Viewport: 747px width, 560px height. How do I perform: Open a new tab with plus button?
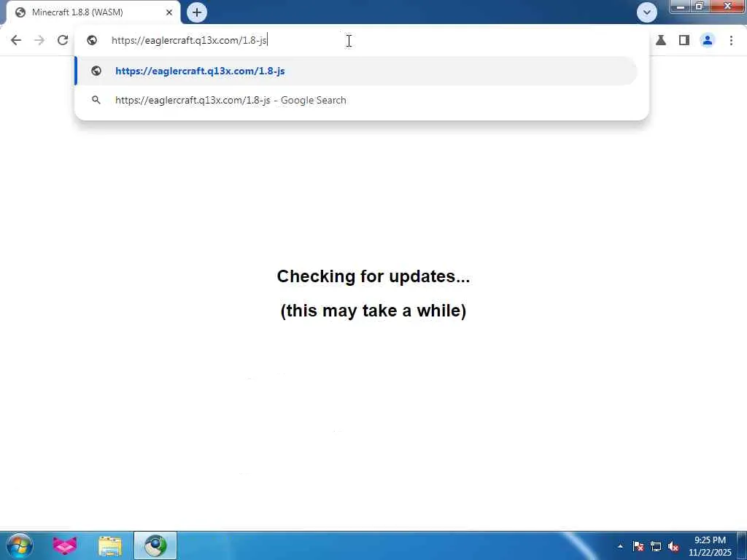[197, 12]
